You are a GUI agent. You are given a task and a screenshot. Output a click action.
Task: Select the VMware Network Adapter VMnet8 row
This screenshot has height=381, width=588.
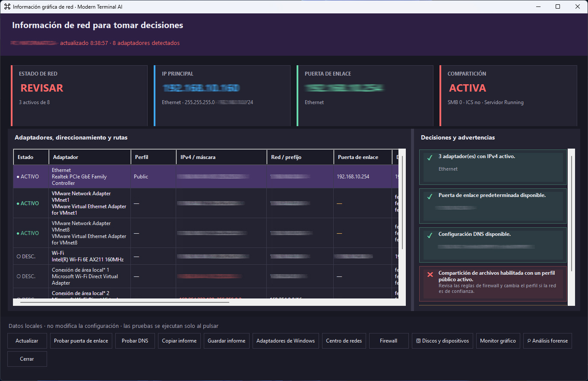pos(206,233)
